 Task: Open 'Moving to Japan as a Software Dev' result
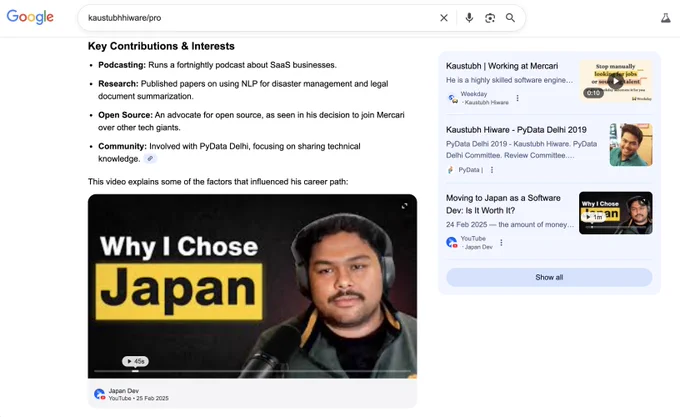pyautogui.click(x=503, y=204)
